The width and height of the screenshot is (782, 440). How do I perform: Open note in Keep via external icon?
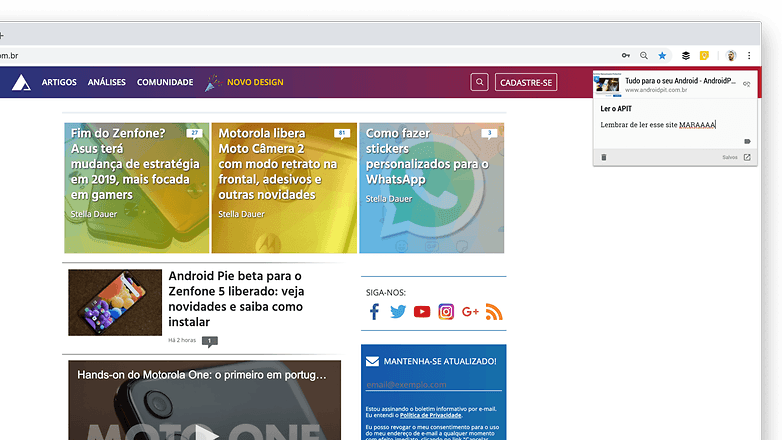coord(747,157)
